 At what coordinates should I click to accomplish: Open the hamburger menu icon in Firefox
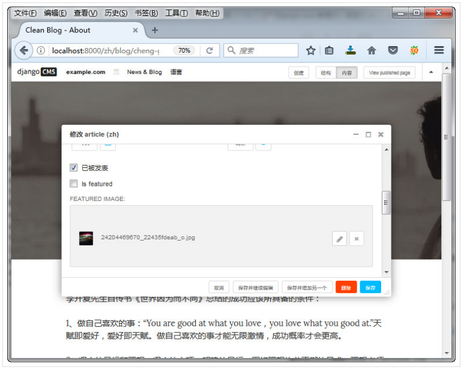pyautogui.click(x=439, y=50)
